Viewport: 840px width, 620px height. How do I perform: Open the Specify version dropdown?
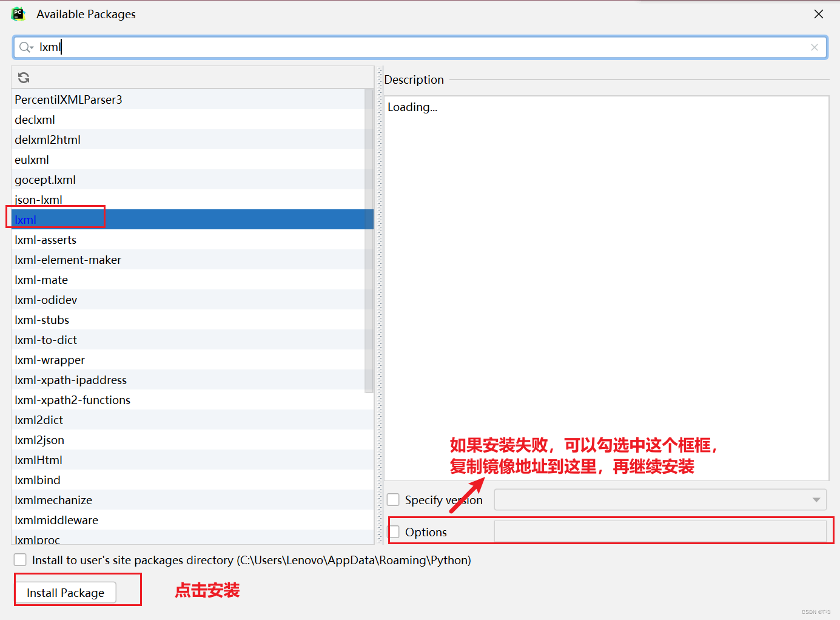(x=660, y=500)
